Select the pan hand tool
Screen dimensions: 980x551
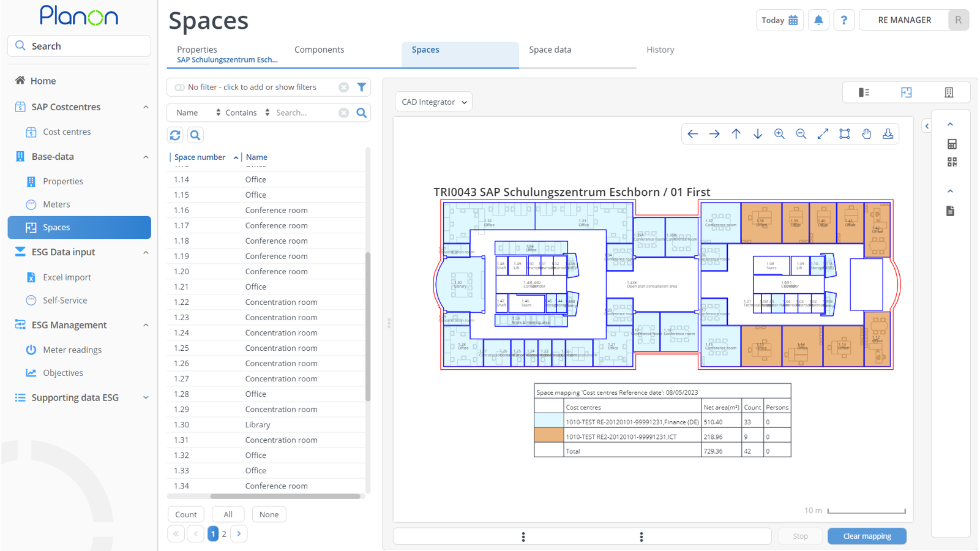point(866,134)
